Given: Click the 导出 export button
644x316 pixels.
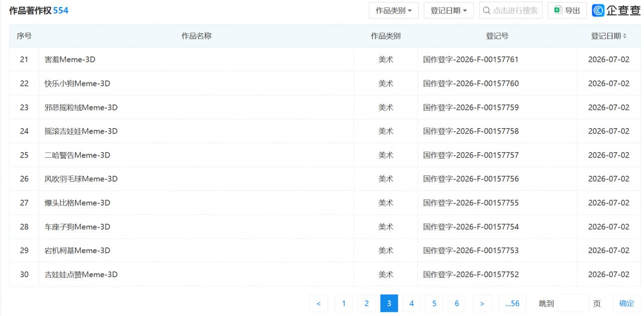Looking at the screenshot, I should (567, 11).
